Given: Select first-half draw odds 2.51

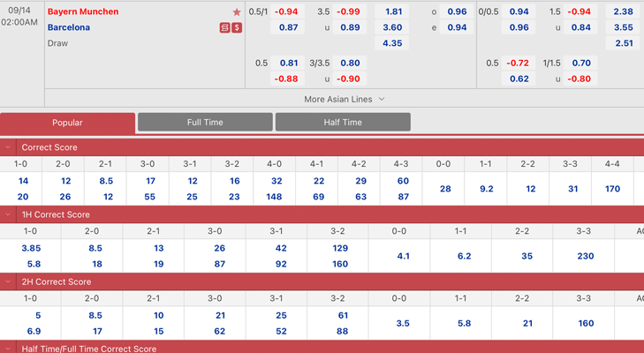Looking at the screenshot, I should point(623,42).
